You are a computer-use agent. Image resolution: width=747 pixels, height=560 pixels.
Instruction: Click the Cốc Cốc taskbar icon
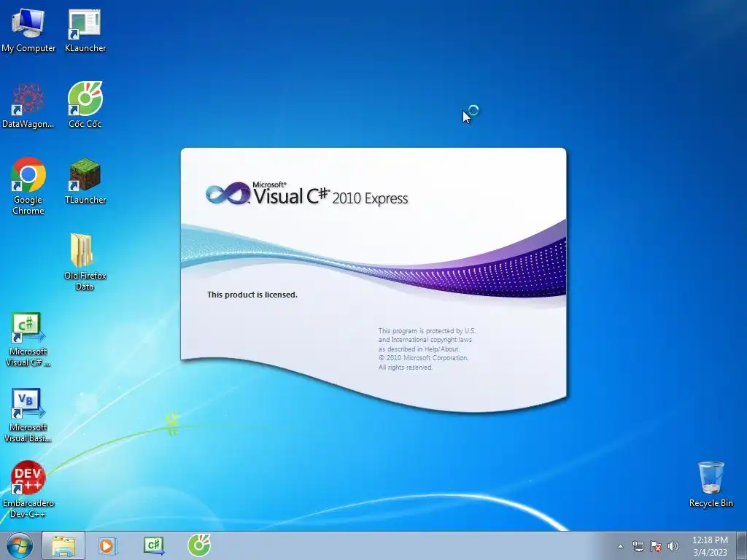coord(199,545)
